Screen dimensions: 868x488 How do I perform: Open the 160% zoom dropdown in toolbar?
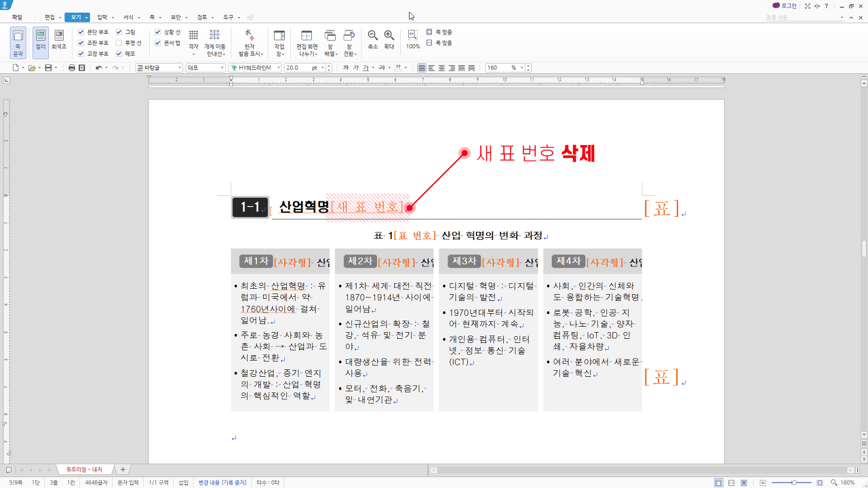click(522, 68)
